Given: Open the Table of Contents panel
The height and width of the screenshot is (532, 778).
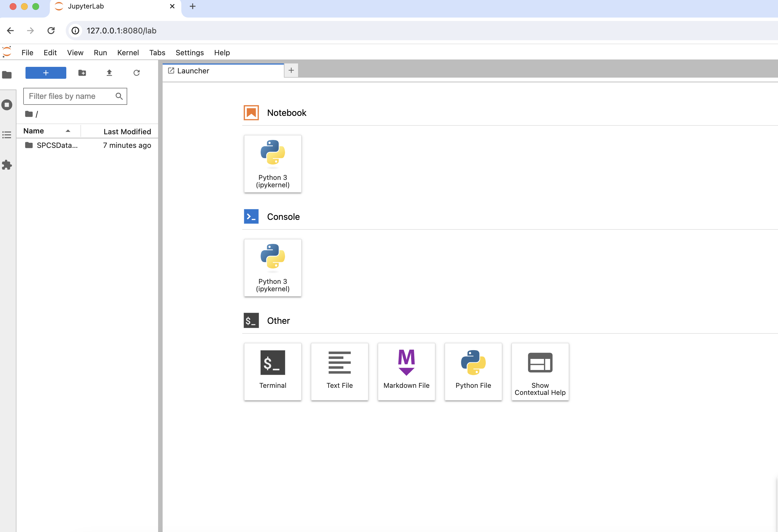Looking at the screenshot, I should pyautogui.click(x=7, y=135).
